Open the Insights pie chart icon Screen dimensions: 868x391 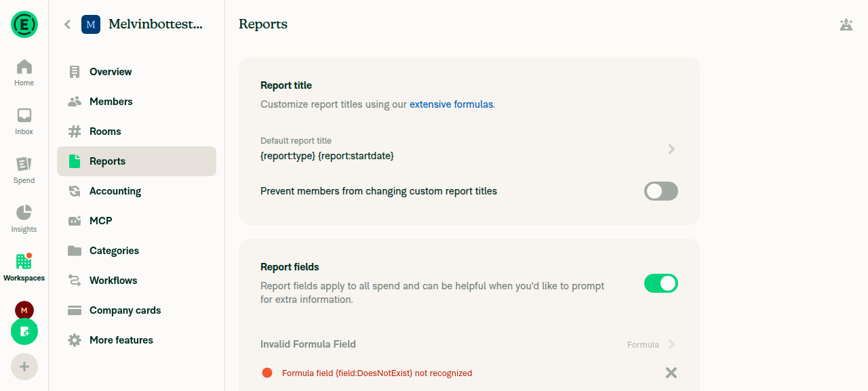click(x=24, y=213)
